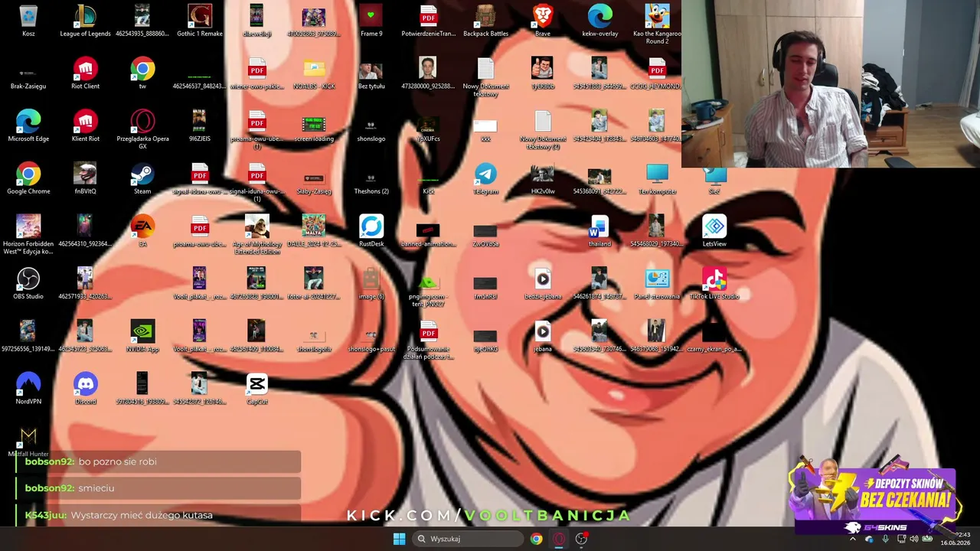Select the Panel sterowania icon
Viewport: 980px width, 551px height.
tap(657, 285)
